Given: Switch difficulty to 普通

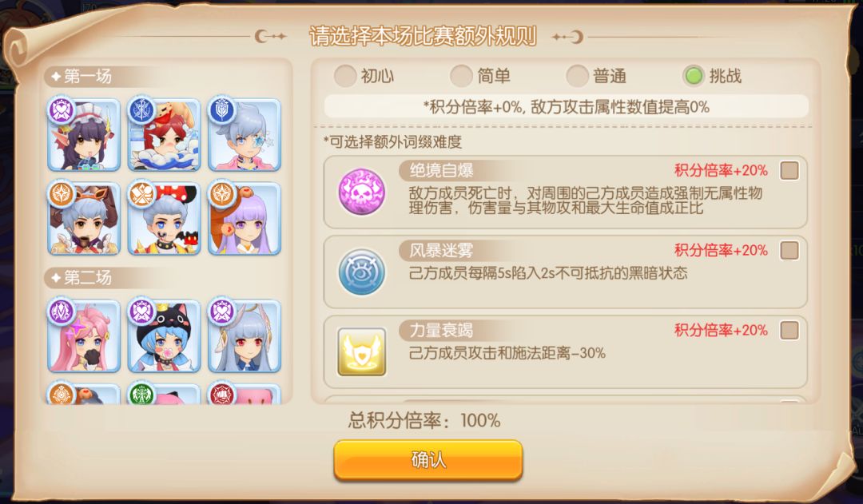Looking at the screenshot, I should 578,76.
